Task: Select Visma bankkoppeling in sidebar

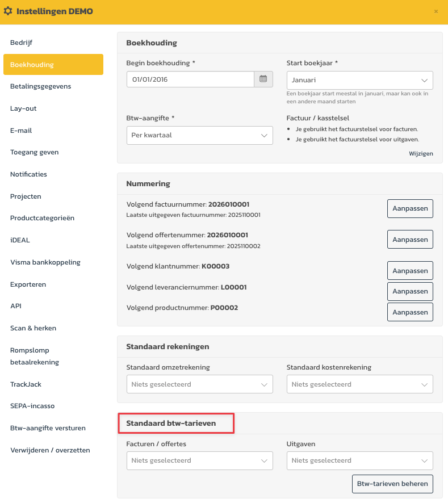Action: [x=45, y=262]
